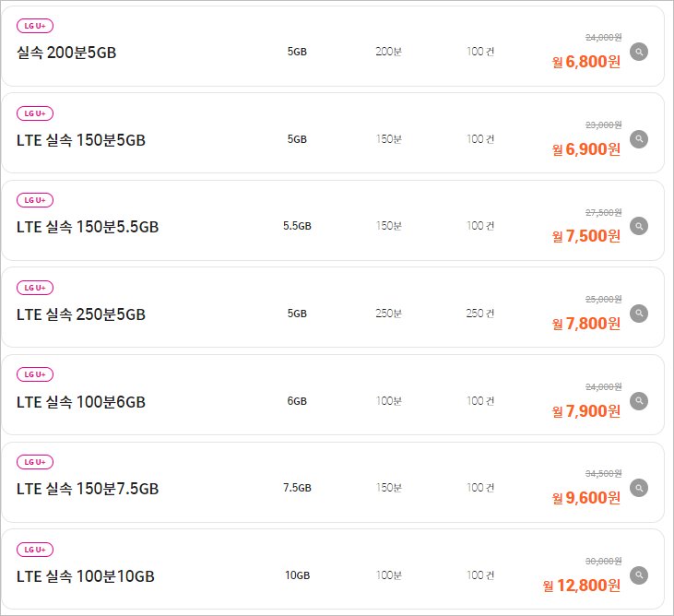
Task: Select the LTE 실속 100분6GB plan title
Action: pyautogui.click(x=81, y=402)
